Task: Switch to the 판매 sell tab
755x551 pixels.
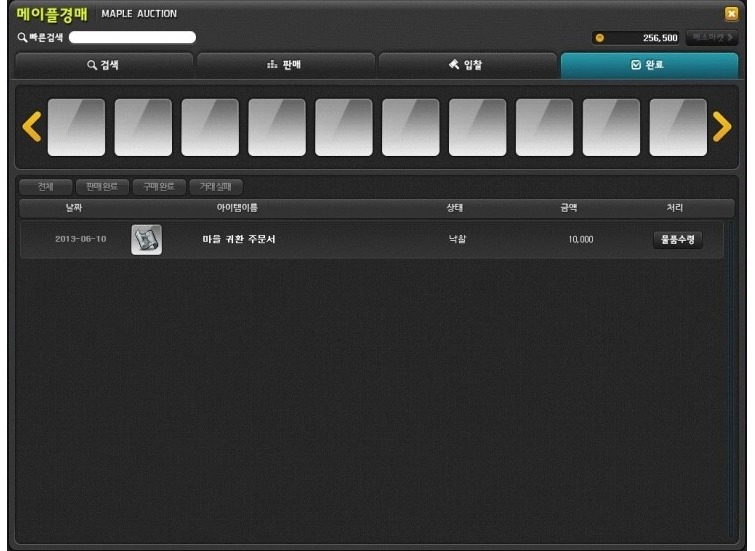Action: tap(285, 66)
